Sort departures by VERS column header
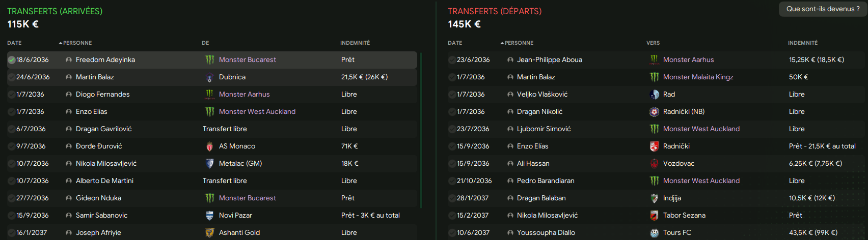The height and width of the screenshot is (240, 868). pyautogui.click(x=653, y=43)
